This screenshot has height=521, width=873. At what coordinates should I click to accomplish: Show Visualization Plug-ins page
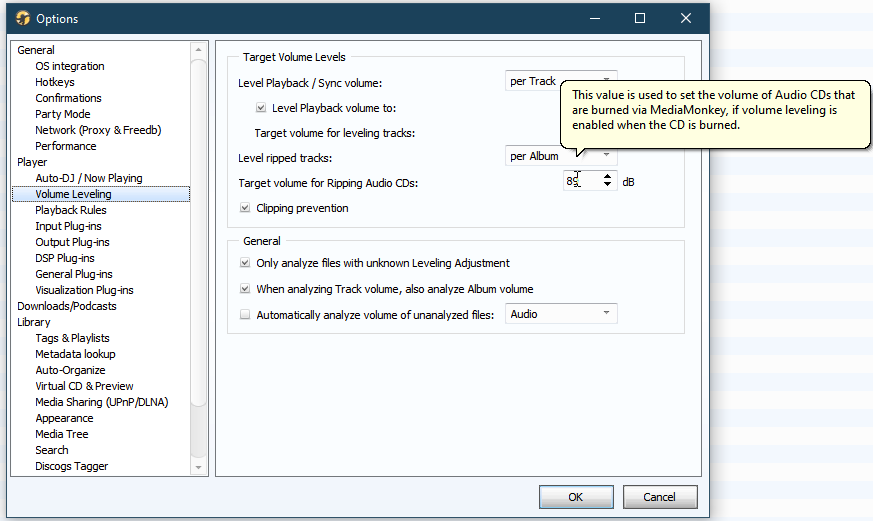coord(84,290)
